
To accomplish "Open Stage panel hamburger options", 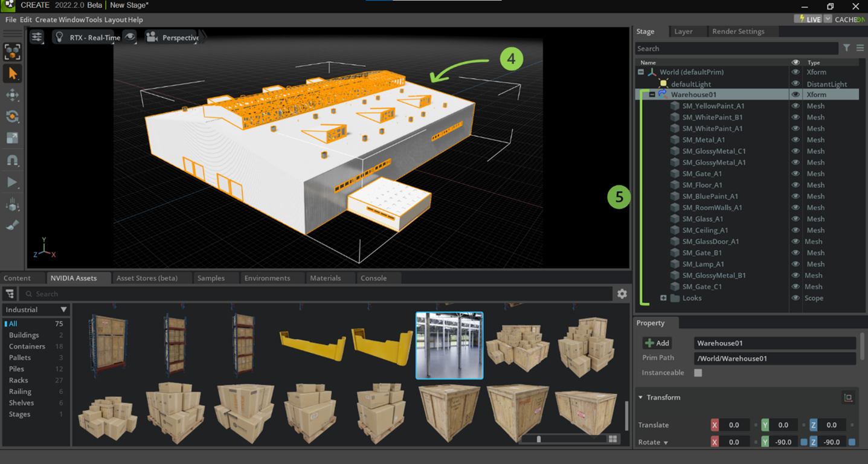I will click(860, 48).
